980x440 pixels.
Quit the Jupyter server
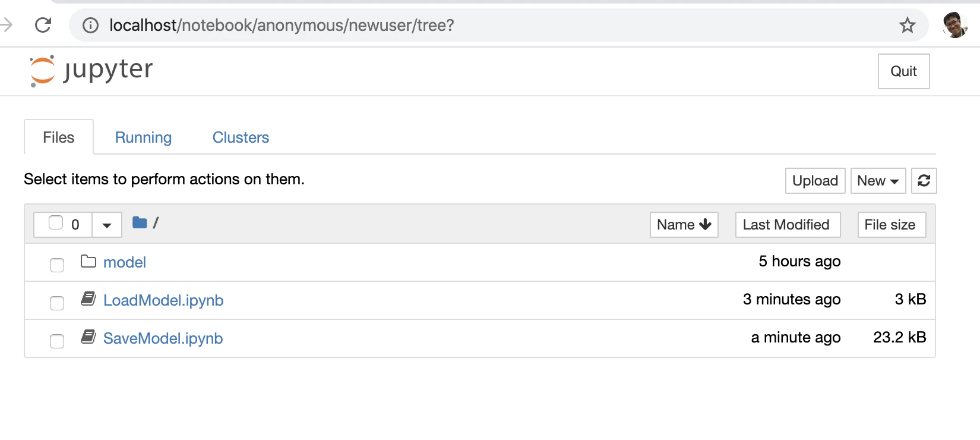coord(903,71)
